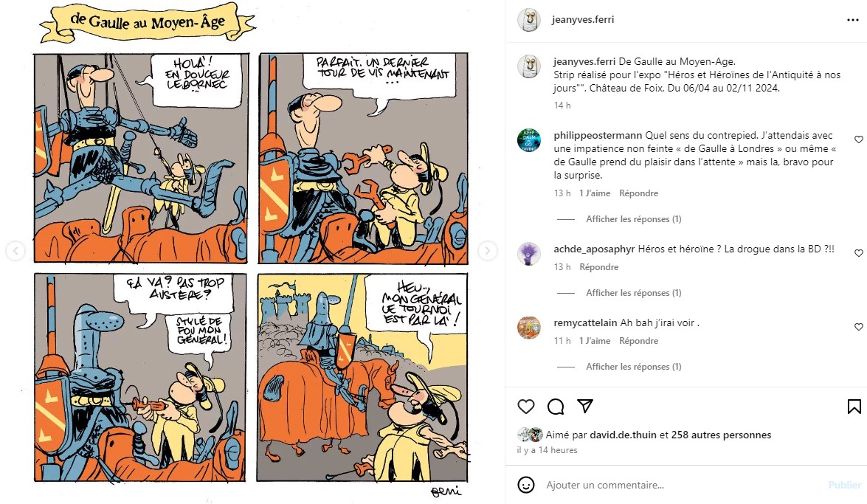Go to previous image with left arrow
867x504 pixels.
(x=15, y=251)
